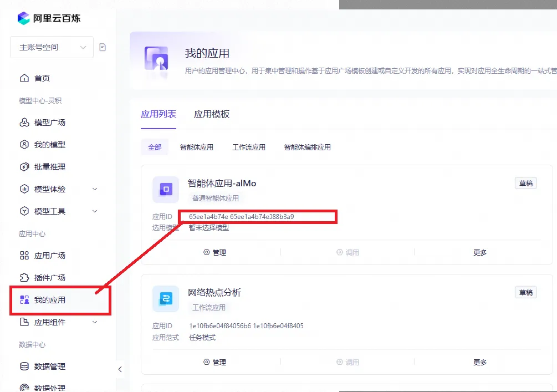Click the 模型体验 sidebar icon

[x=24, y=189]
